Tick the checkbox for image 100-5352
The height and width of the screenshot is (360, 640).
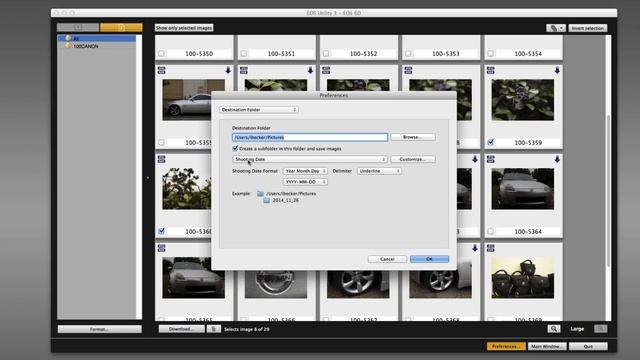pyautogui.click(x=326, y=53)
